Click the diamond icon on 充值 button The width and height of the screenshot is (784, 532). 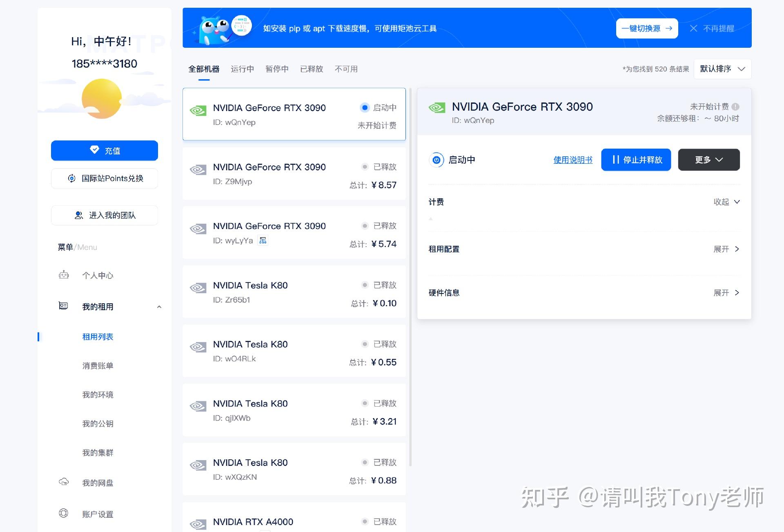94,150
